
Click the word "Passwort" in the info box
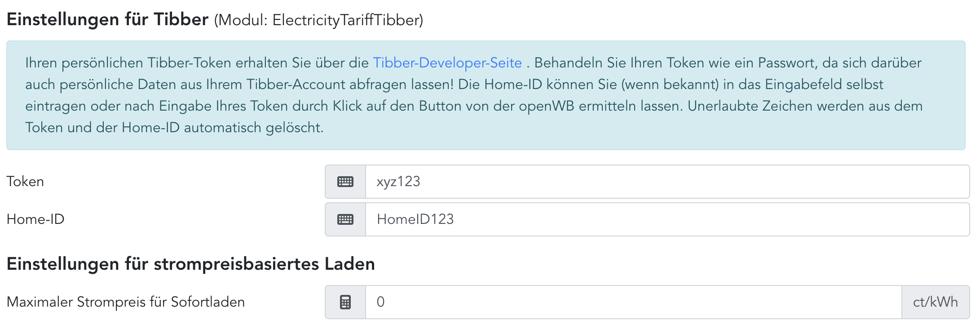(786, 63)
